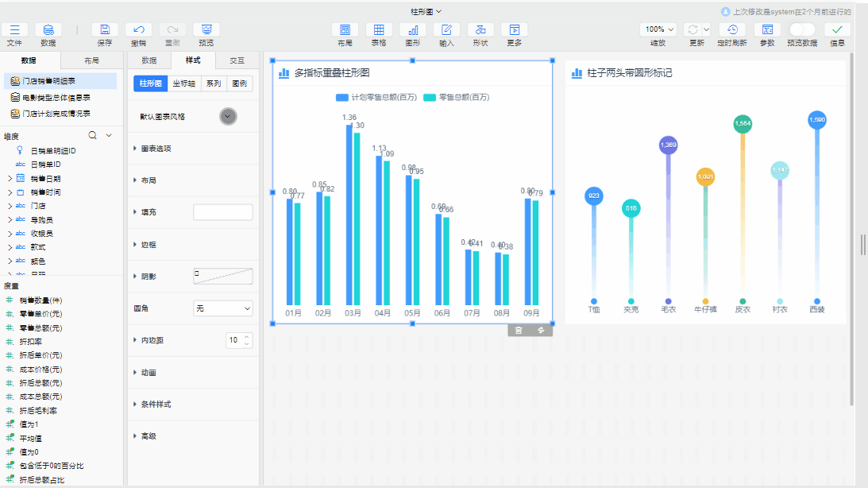Select the 图例 segment option
Image resolution: width=868 pixels, height=488 pixels.
coord(238,83)
